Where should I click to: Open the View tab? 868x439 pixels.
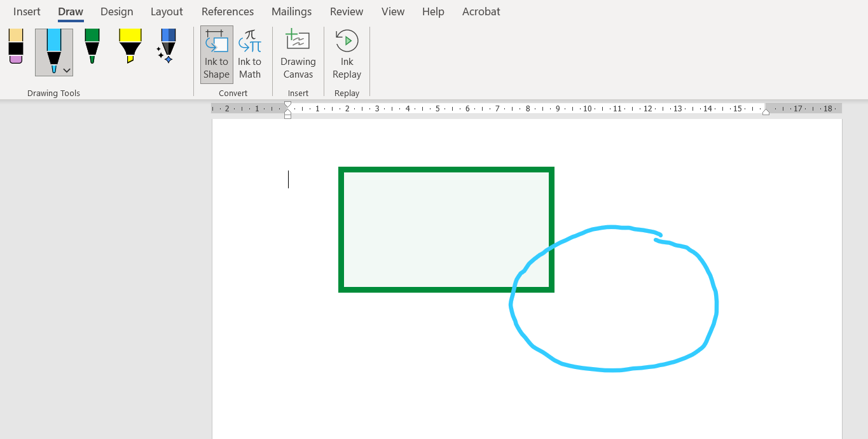(x=393, y=11)
